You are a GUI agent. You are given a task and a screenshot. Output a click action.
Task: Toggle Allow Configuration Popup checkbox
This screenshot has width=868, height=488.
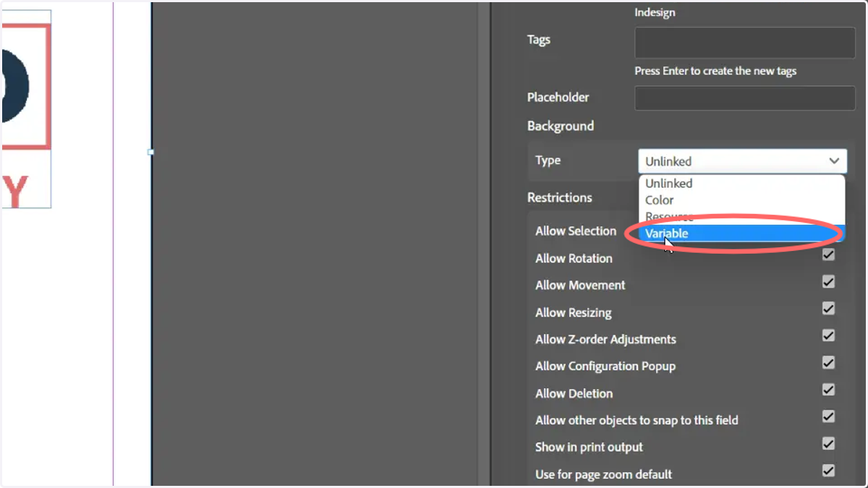828,362
